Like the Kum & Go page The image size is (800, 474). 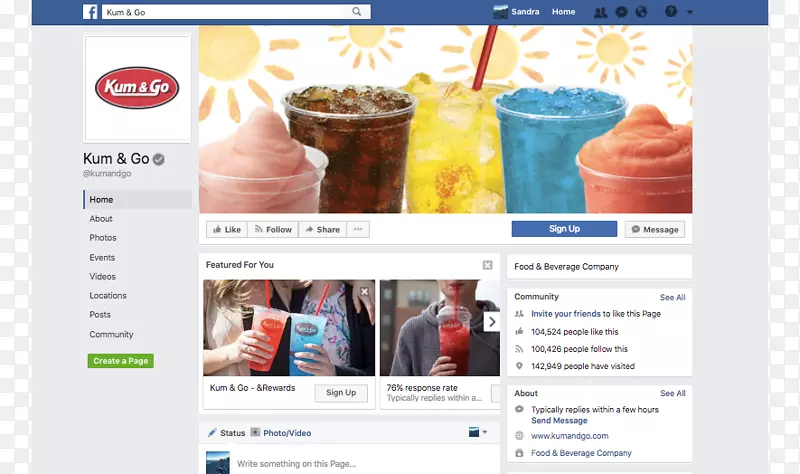[227, 229]
